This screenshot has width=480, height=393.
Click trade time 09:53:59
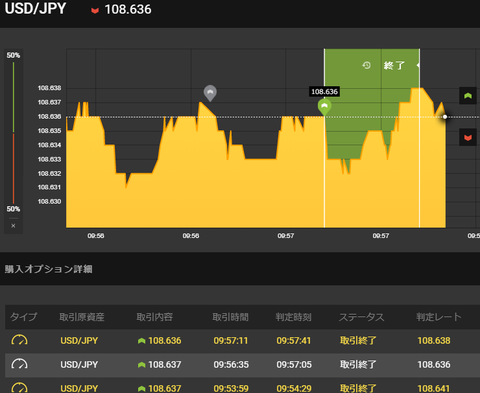[231, 388]
